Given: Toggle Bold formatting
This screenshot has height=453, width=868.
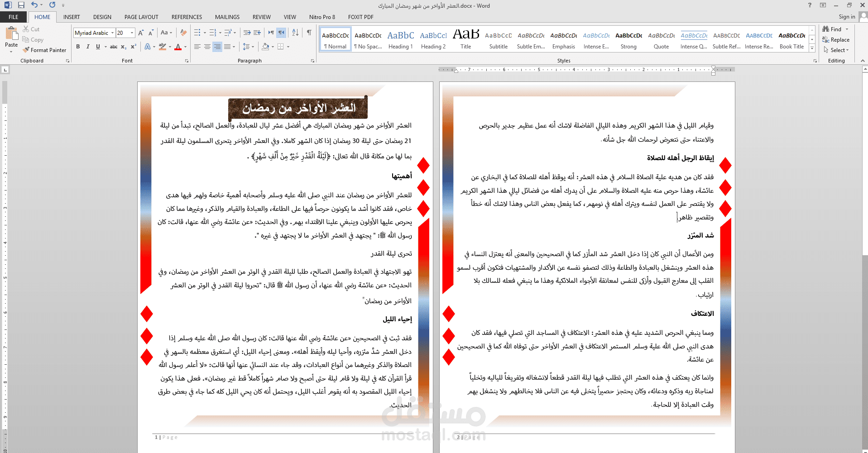Looking at the screenshot, I should point(78,47).
